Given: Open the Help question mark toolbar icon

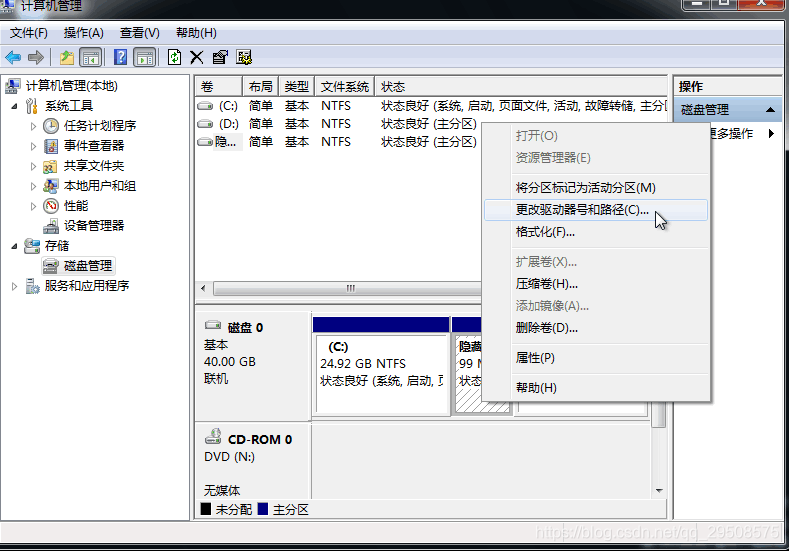Looking at the screenshot, I should pyautogui.click(x=120, y=57).
